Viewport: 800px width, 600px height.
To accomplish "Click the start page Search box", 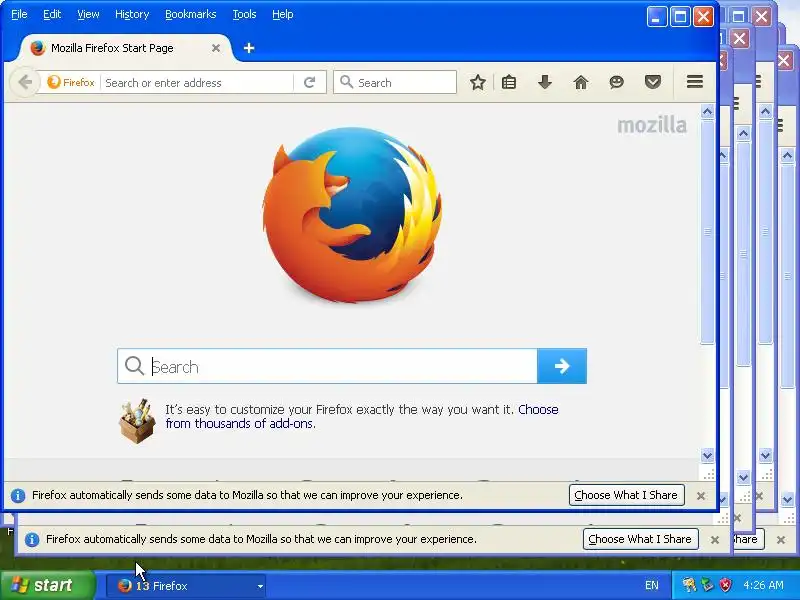I will click(327, 366).
